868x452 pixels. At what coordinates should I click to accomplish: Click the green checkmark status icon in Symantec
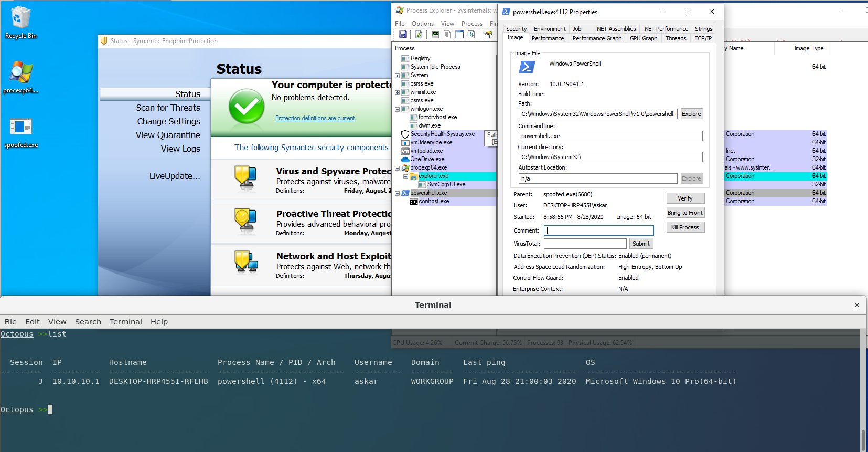pos(247,106)
